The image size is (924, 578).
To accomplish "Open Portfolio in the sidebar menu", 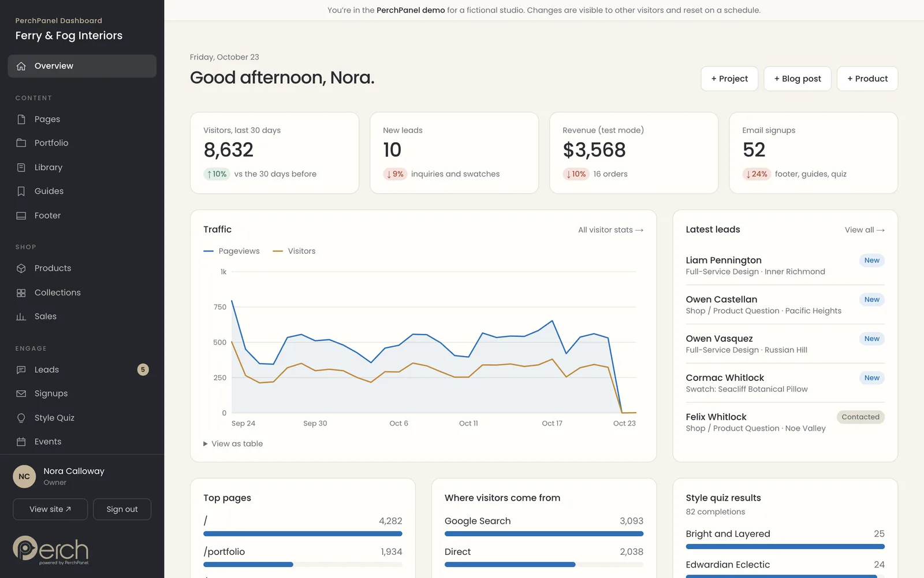I will 82,143.
